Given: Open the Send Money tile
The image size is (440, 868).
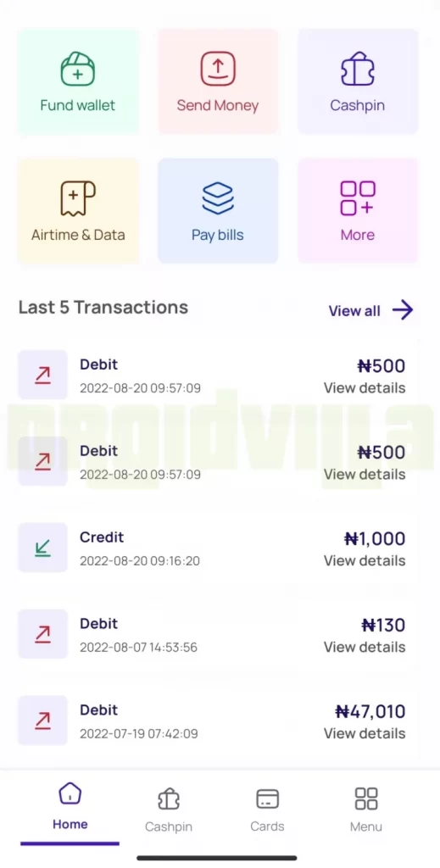Looking at the screenshot, I should (x=218, y=81).
